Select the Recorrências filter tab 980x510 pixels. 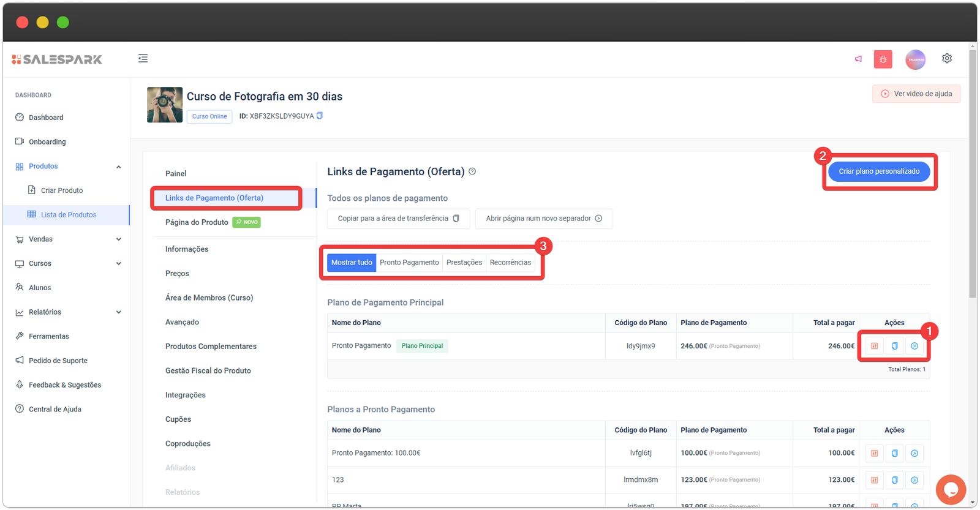coord(510,263)
